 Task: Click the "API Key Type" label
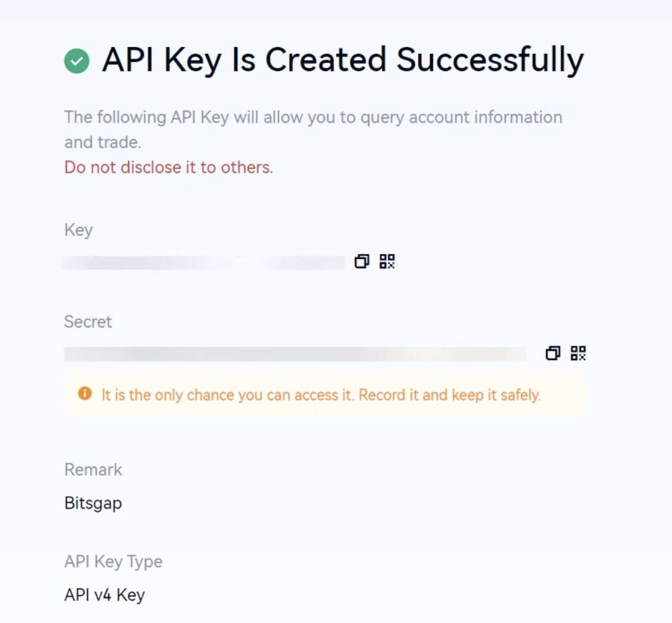tap(113, 562)
